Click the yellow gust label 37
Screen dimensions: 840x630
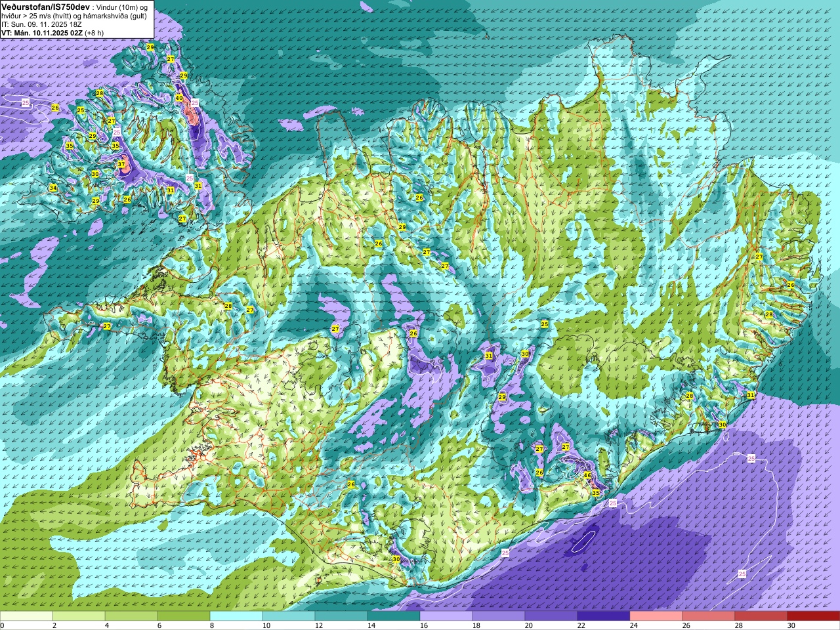(x=121, y=165)
